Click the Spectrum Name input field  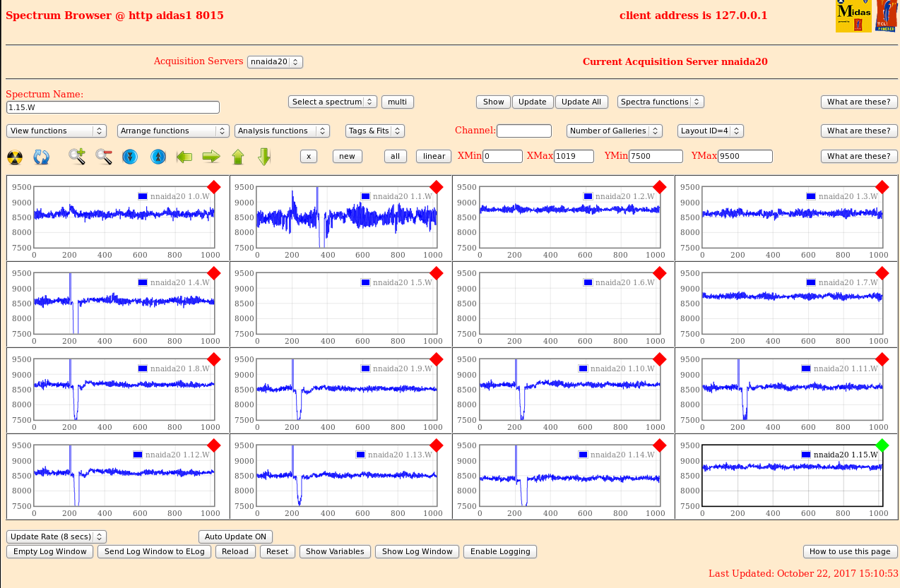(x=113, y=107)
